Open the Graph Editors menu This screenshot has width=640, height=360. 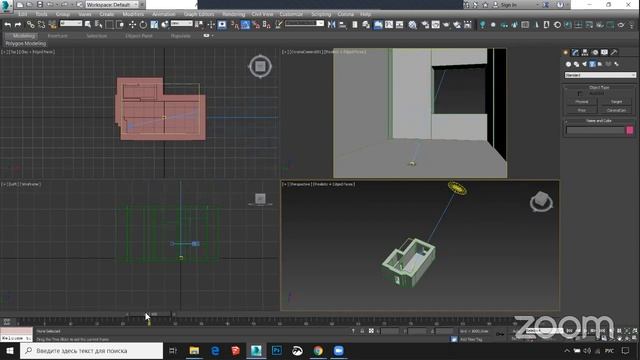click(x=199, y=14)
